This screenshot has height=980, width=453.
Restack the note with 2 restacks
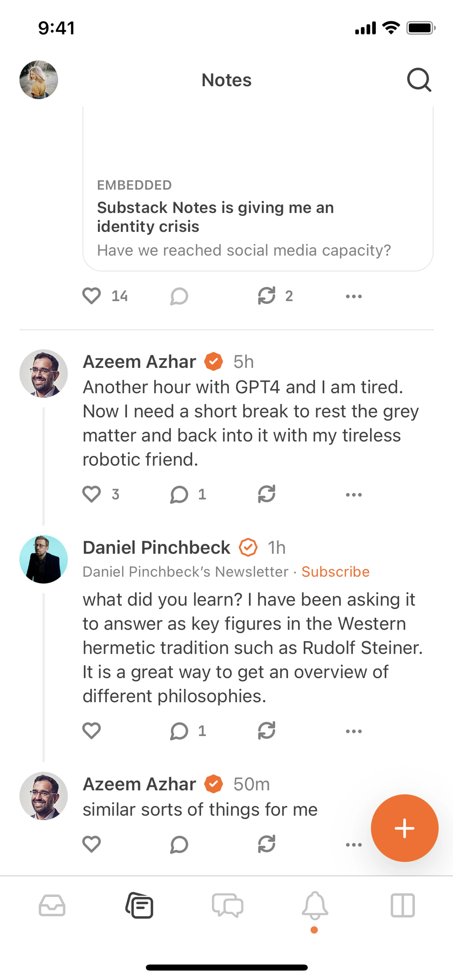pos(266,296)
